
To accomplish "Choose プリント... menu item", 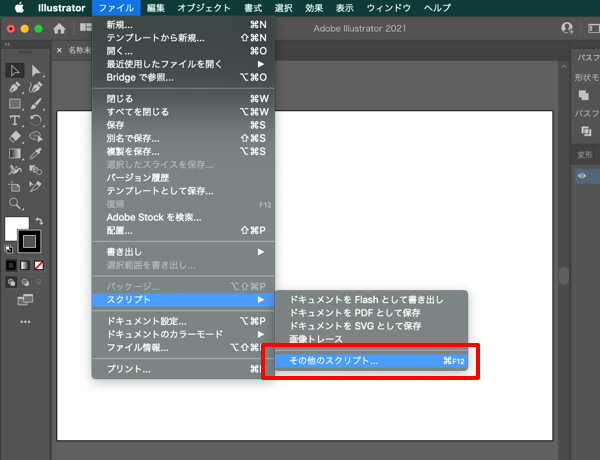I will tap(183, 369).
